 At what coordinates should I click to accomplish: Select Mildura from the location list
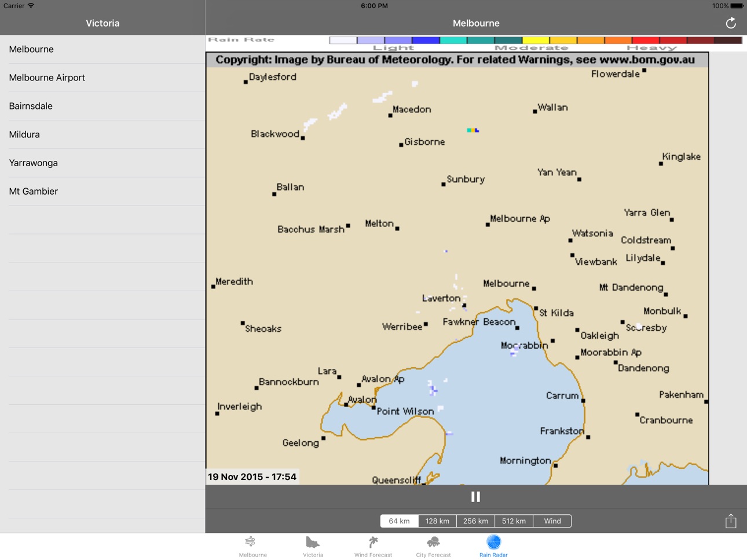102,134
